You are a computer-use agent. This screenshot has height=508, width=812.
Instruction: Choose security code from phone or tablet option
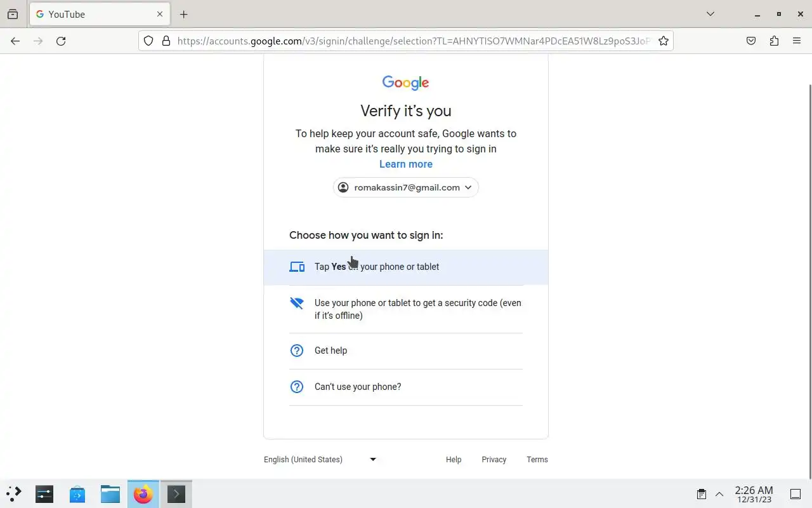406,309
